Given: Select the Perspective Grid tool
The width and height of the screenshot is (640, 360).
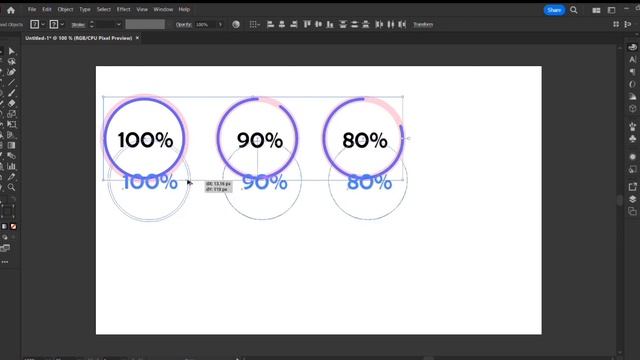Looking at the screenshot, I should [x=11, y=135].
